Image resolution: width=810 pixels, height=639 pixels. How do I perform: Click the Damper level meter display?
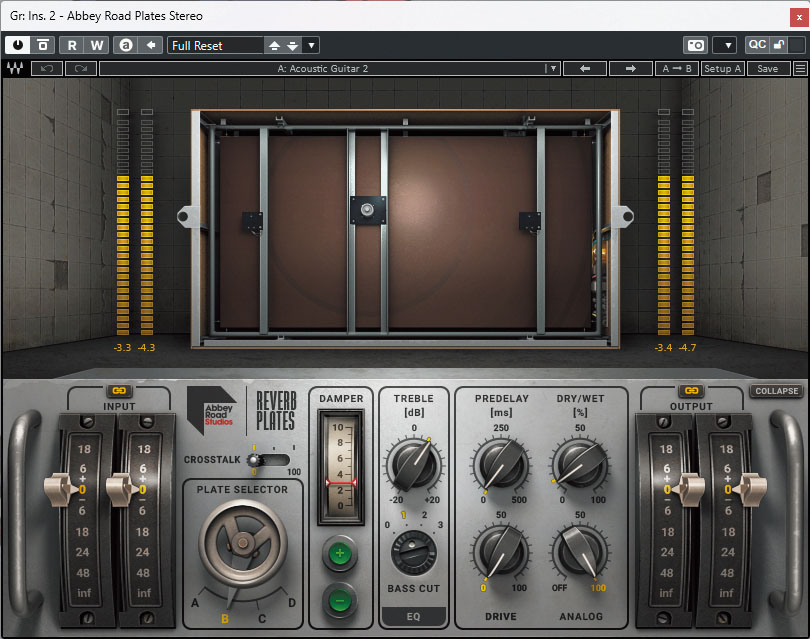coord(341,467)
